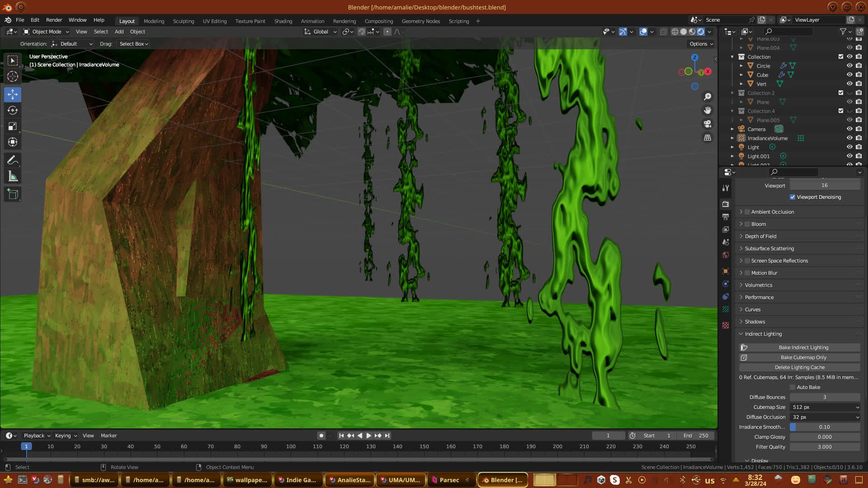Activate the Annotate pencil tool

tap(13, 160)
